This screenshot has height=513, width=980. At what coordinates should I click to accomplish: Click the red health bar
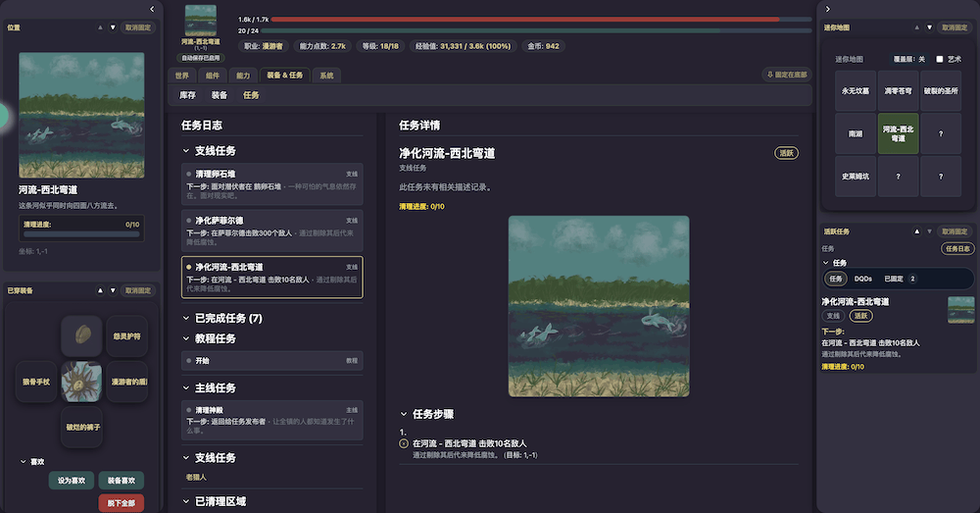(x=524, y=19)
